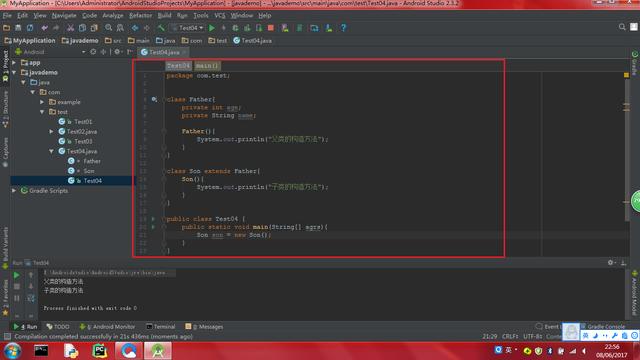
Task: Expand the app module node
Action: tap(14, 62)
